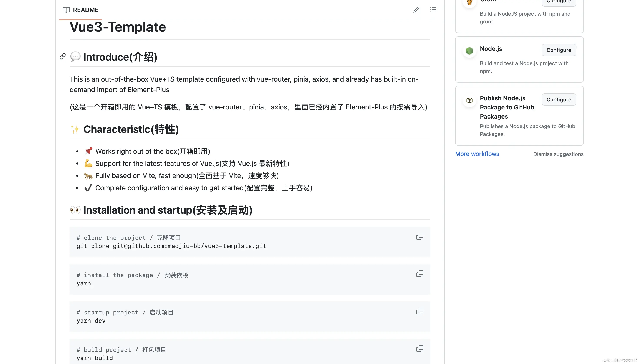
Task: Click the Publish Node.js package box icon
Action: pos(469,100)
